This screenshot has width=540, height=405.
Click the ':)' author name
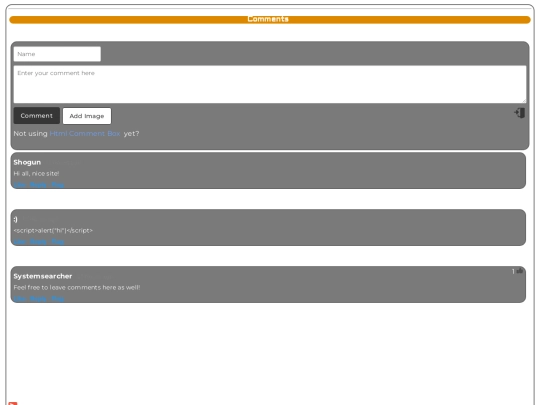pos(15,219)
